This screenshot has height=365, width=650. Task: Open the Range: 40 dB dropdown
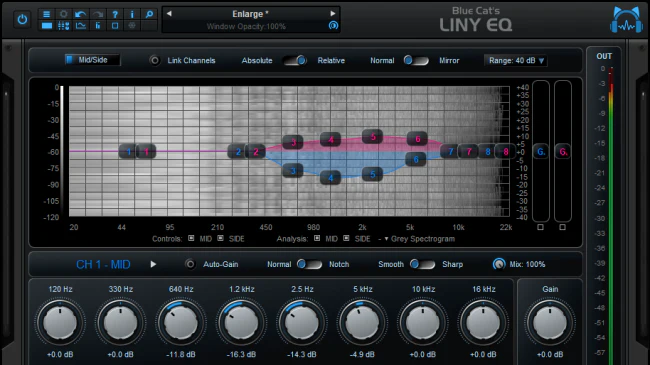[x=516, y=61]
